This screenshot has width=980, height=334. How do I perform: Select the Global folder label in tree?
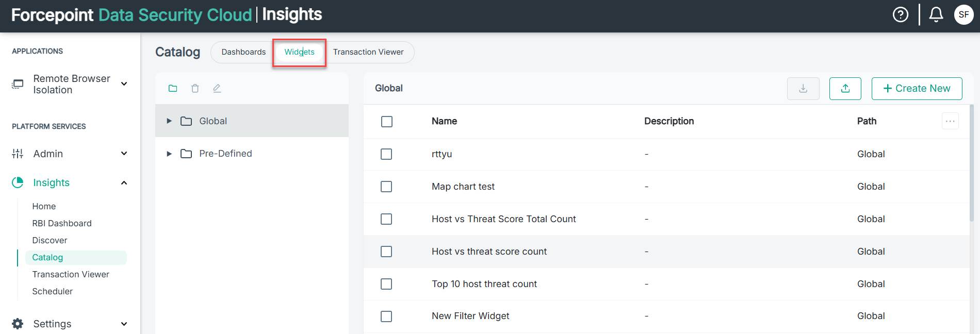tap(213, 121)
